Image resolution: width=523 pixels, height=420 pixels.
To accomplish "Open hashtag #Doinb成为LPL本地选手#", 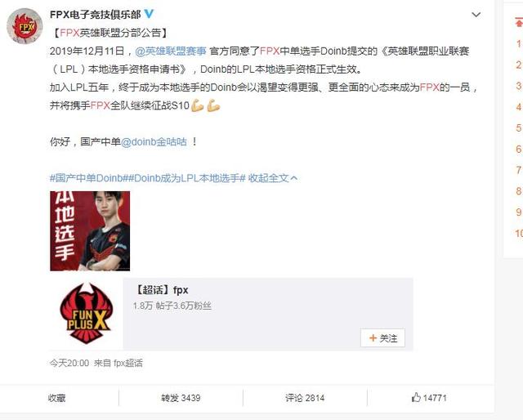I will coord(187,178).
